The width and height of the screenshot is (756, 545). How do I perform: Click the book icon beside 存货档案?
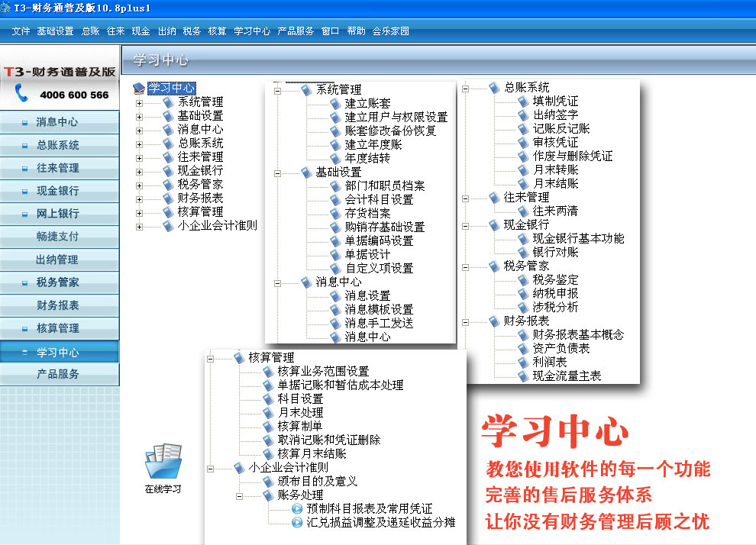[x=335, y=213]
